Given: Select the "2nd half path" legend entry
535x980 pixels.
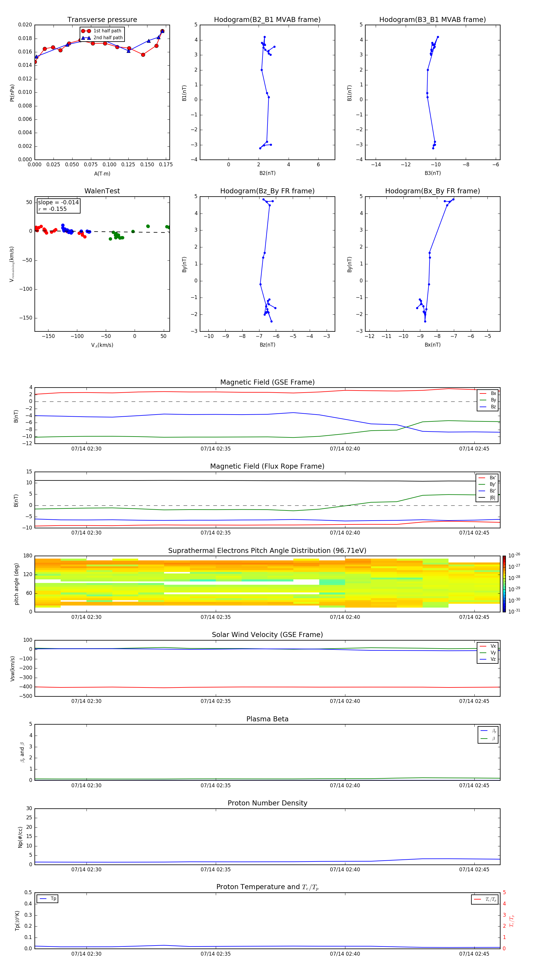Looking at the screenshot, I should click(102, 38).
